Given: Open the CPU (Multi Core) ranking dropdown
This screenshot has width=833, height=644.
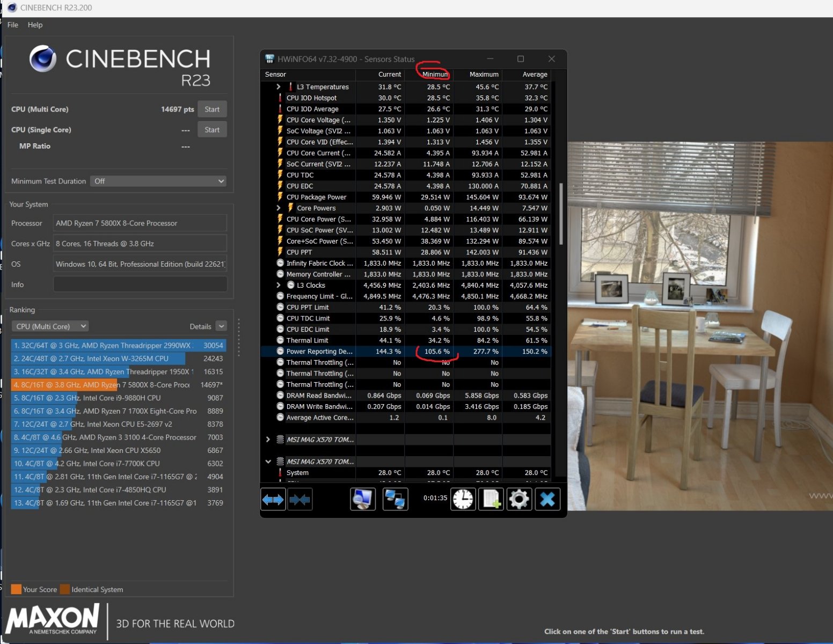Looking at the screenshot, I should pyautogui.click(x=50, y=326).
